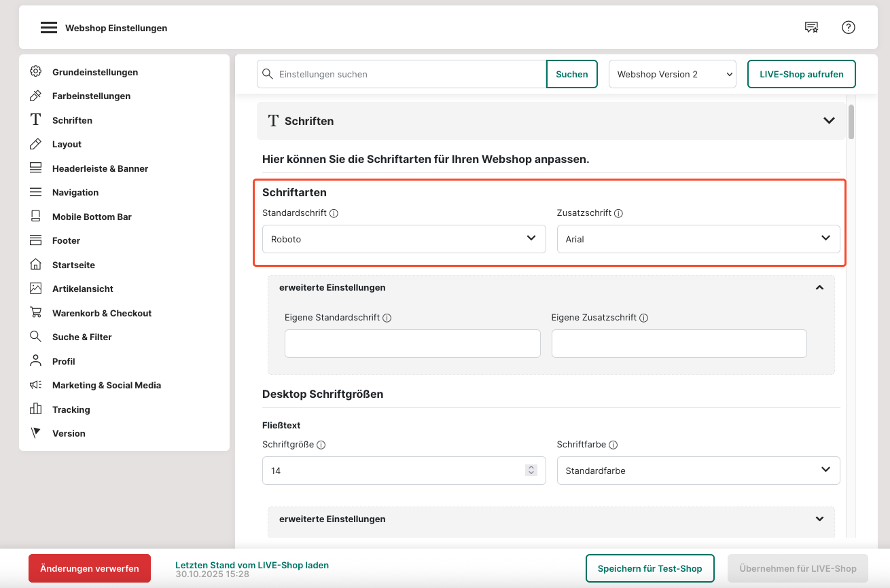The width and height of the screenshot is (890, 588).
Task: Click Letzten Stand vom LIVE-Shop laden
Action: click(x=251, y=565)
